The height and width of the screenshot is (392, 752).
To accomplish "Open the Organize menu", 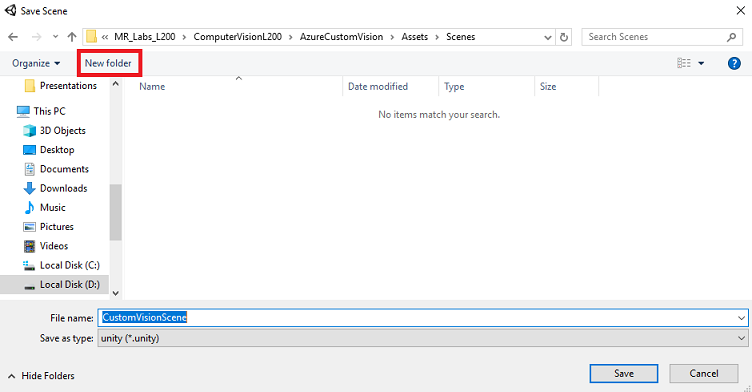I will [36, 63].
